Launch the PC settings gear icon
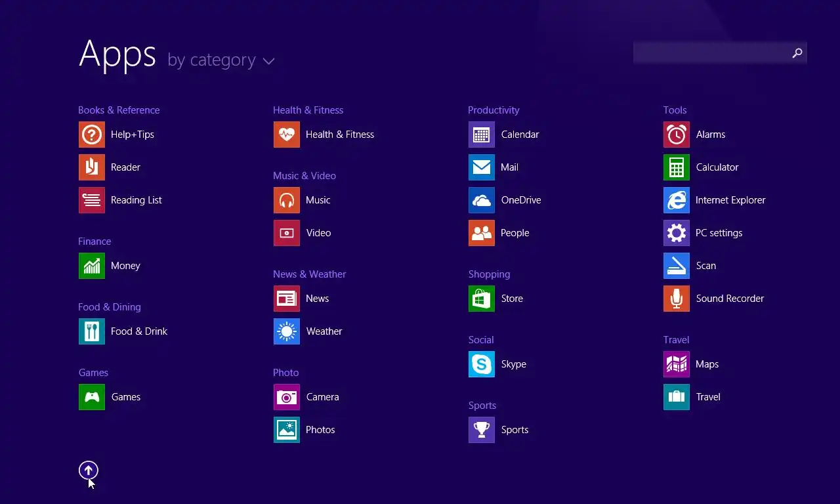840x504 pixels. pos(677,233)
